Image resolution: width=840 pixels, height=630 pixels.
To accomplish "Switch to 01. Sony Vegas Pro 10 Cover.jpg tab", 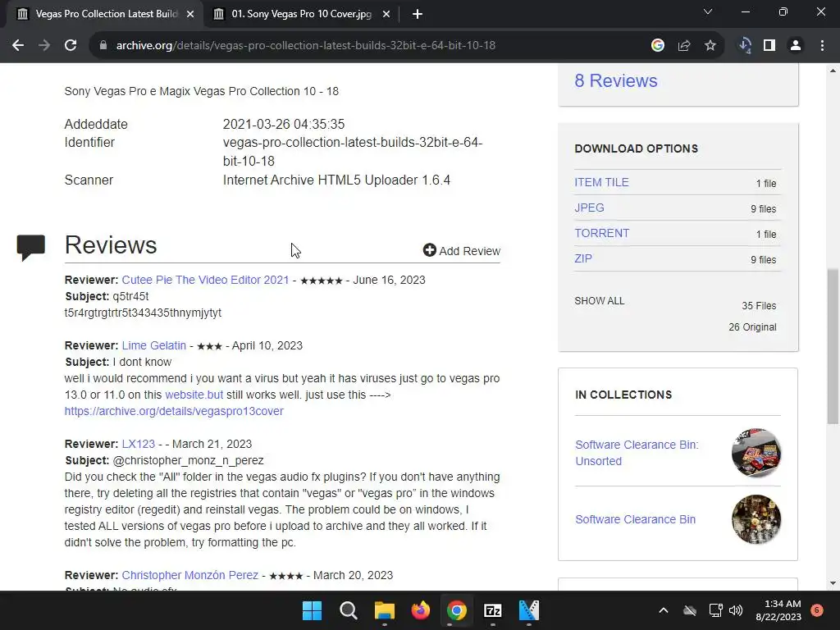I will (x=302, y=14).
